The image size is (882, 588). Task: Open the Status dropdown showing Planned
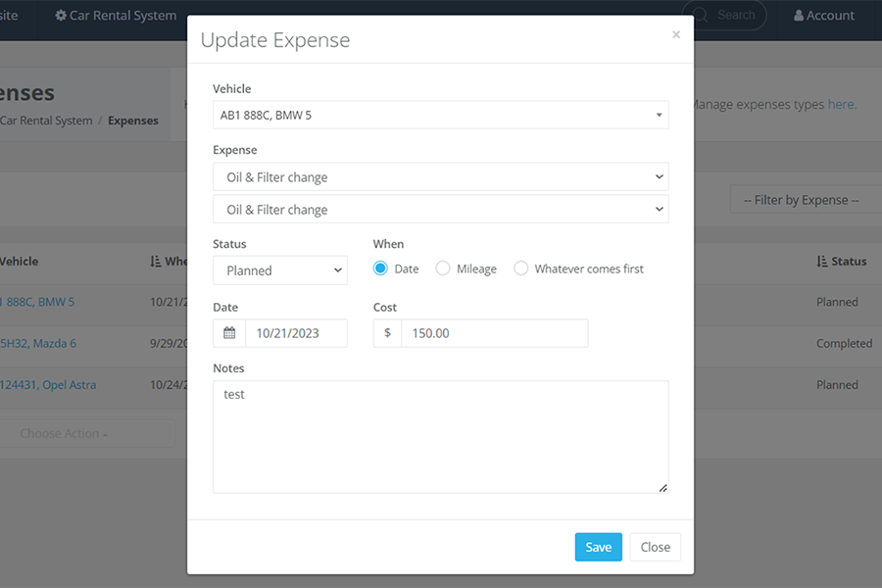click(279, 270)
